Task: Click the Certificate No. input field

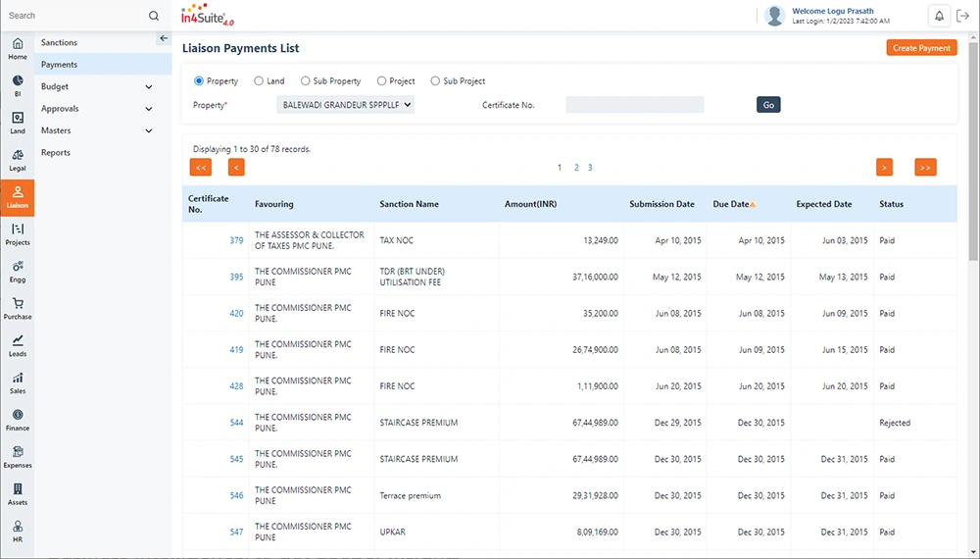Action: point(634,105)
